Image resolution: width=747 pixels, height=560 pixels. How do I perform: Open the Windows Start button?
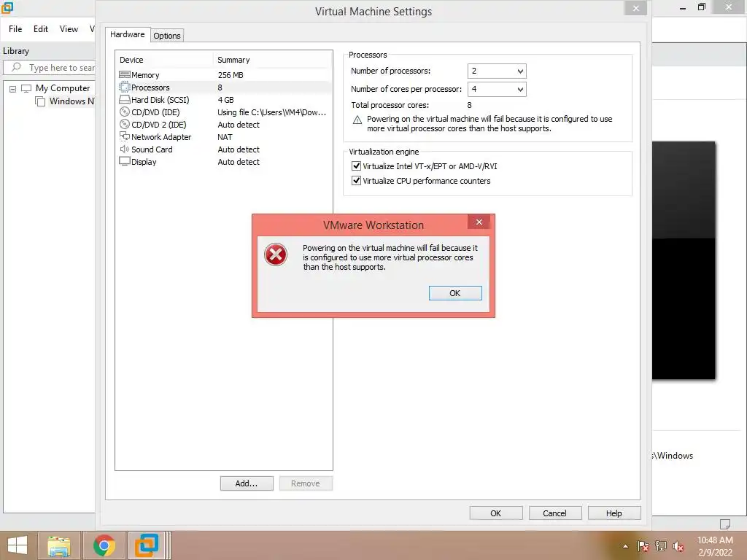[18, 545]
